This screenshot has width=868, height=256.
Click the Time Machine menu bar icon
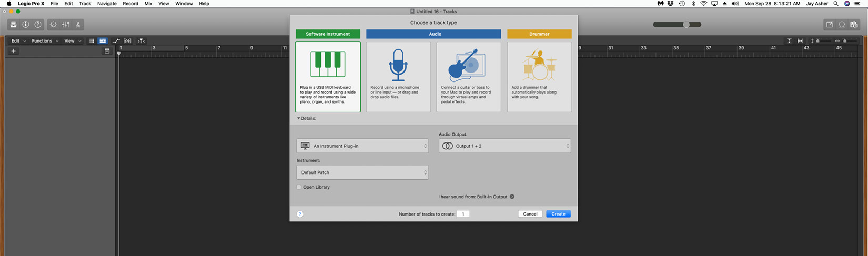pos(682,4)
